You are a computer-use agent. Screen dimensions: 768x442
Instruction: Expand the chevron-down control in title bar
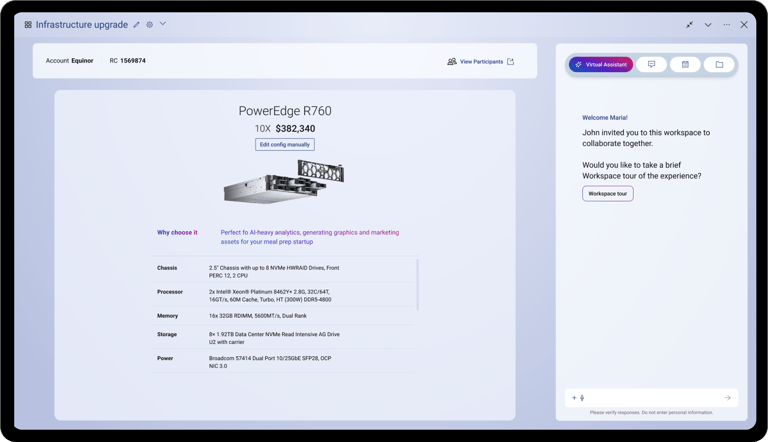708,25
